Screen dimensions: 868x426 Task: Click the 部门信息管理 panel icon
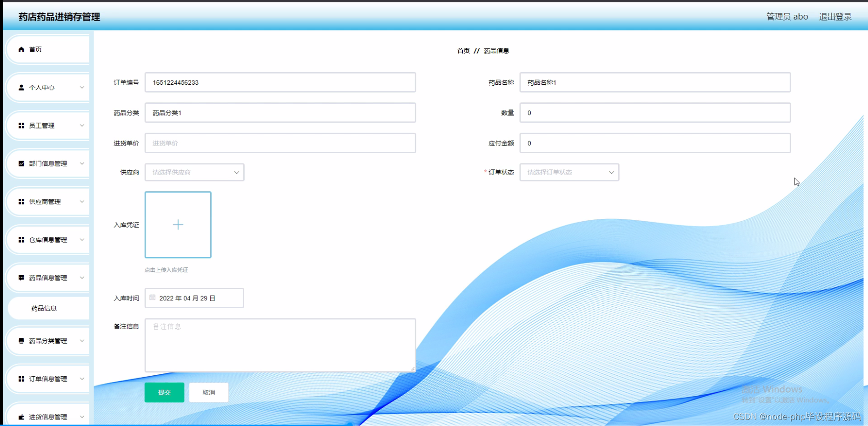tap(20, 163)
